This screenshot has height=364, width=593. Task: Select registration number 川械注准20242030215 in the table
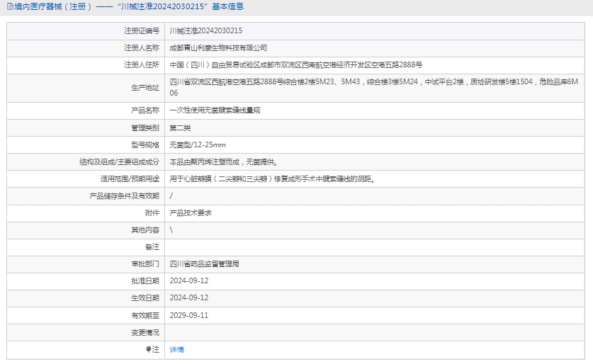205,30
